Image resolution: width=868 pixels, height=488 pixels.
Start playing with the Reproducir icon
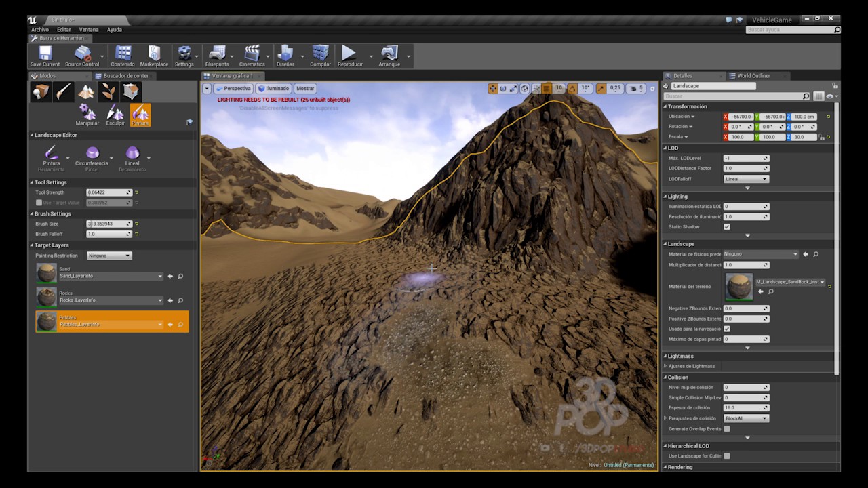[349, 53]
